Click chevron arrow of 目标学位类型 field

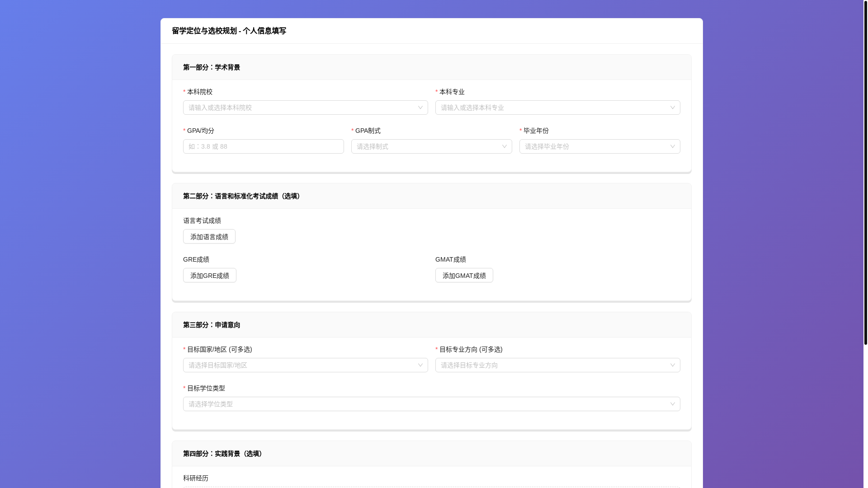point(672,404)
